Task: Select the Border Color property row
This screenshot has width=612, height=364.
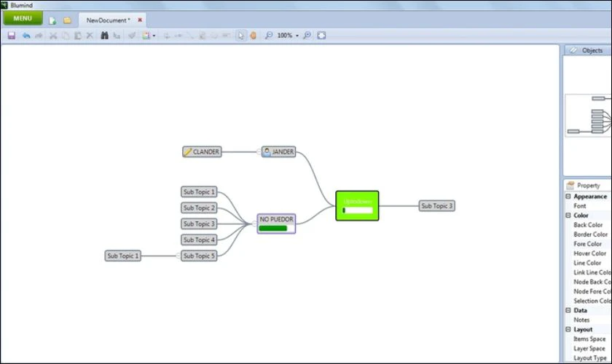Action: 588,234
